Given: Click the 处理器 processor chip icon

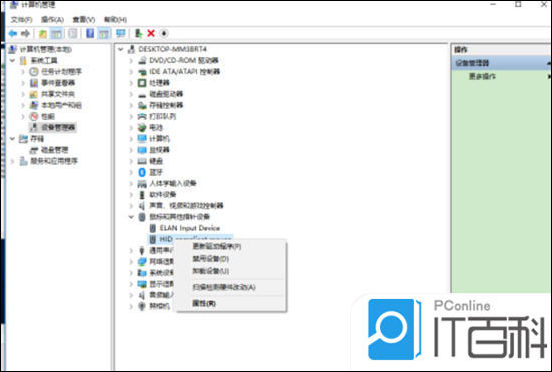Looking at the screenshot, I should [x=142, y=83].
